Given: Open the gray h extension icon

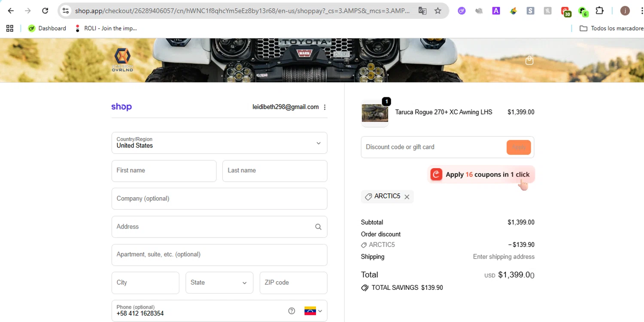Looking at the screenshot, I should click(547, 11).
